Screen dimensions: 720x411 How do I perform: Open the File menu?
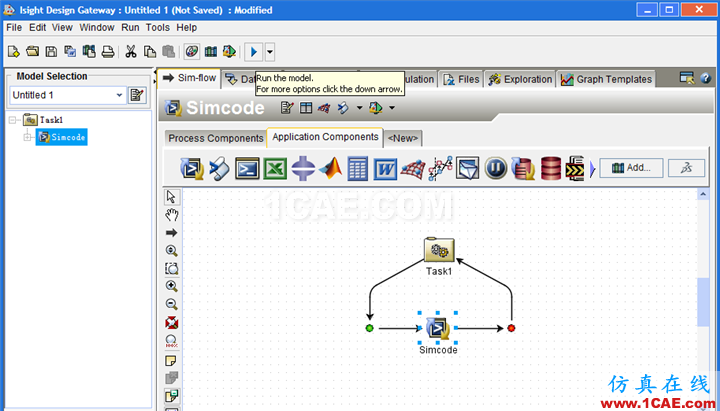tap(14, 28)
